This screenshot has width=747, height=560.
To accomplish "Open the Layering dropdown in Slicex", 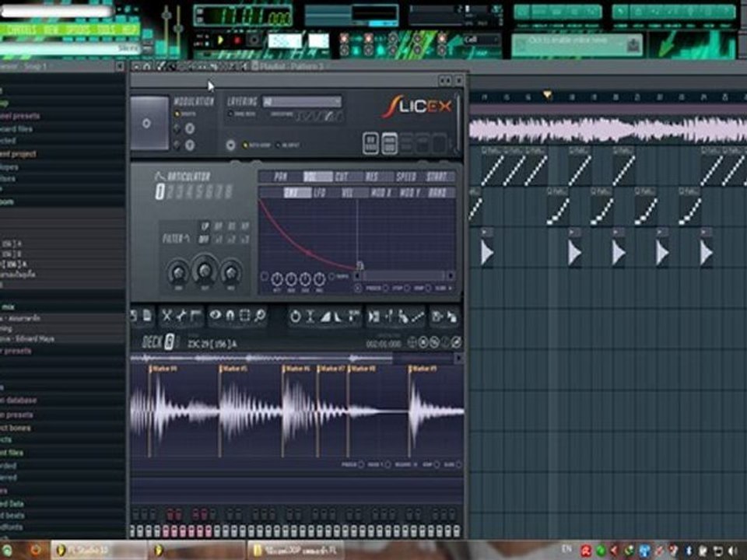I will pos(302,101).
